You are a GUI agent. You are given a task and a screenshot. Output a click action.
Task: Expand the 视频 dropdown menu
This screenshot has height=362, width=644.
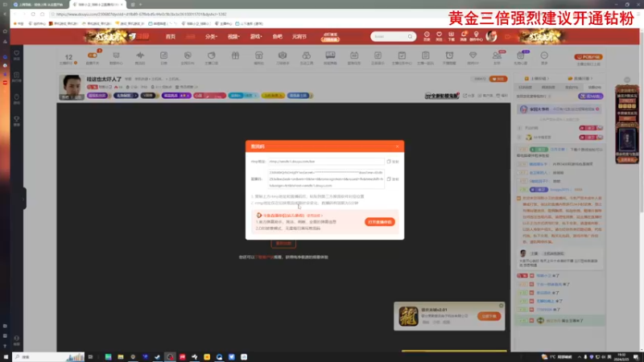click(233, 36)
